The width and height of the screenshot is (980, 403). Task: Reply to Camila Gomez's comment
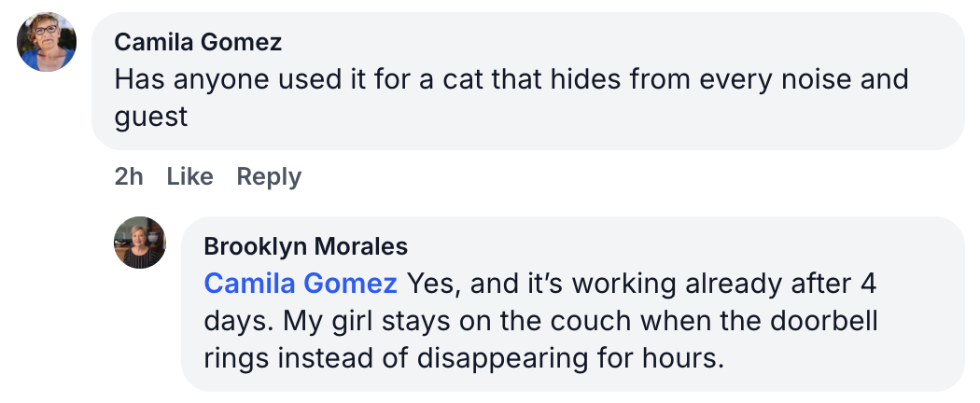tap(269, 176)
